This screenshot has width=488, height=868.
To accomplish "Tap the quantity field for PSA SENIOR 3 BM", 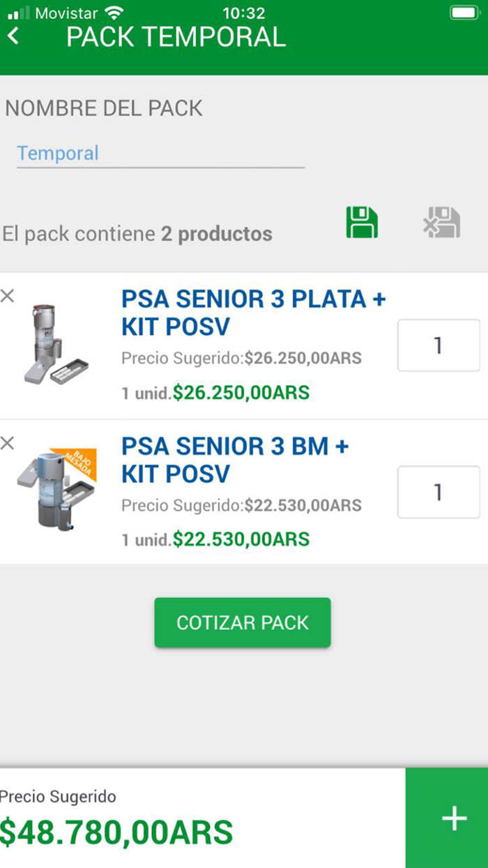I will coord(438,493).
